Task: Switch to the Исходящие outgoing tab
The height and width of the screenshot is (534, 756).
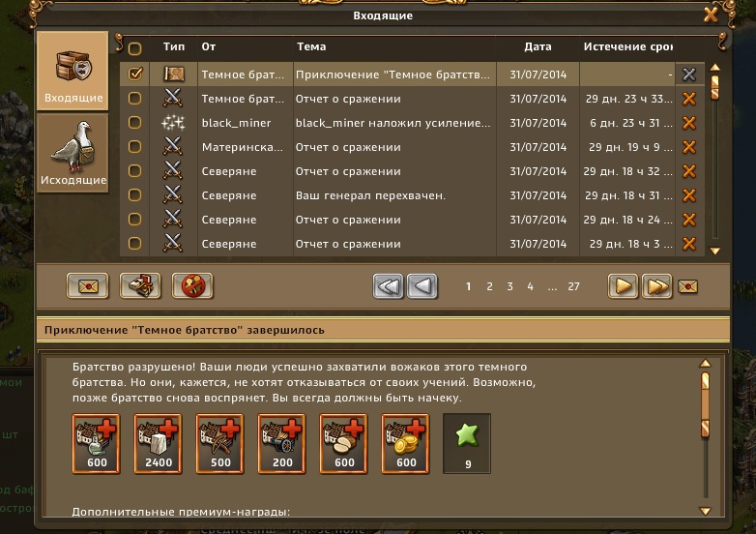Action: pos(73,154)
